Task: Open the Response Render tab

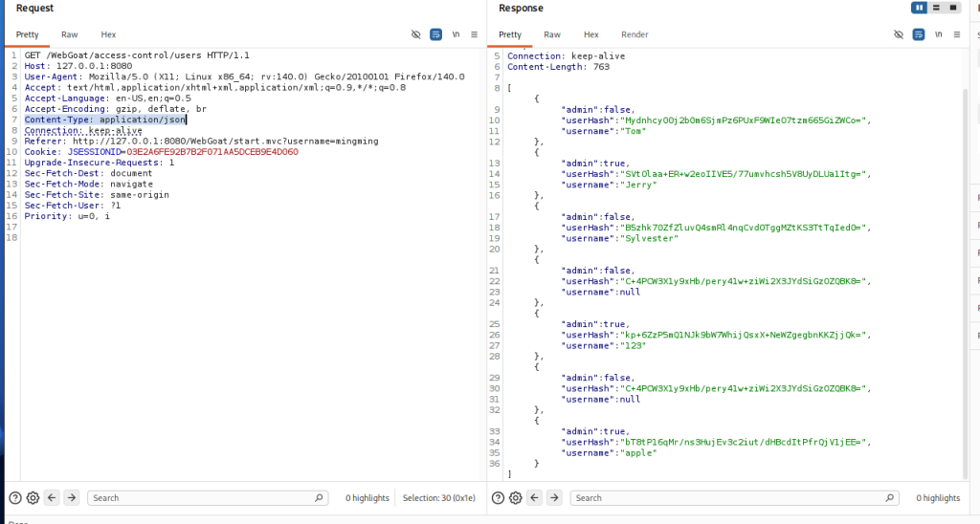Action: [635, 34]
